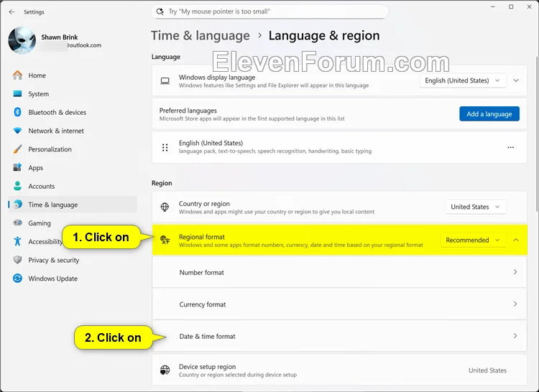Click the Apps icon in sidebar
The height and width of the screenshot is (392, 539).
click(x=17, y=167)
